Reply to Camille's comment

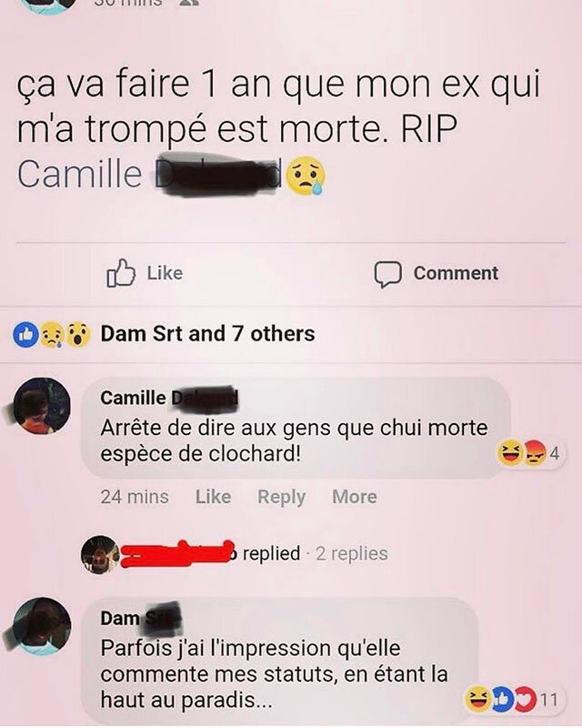click(281, 498)
